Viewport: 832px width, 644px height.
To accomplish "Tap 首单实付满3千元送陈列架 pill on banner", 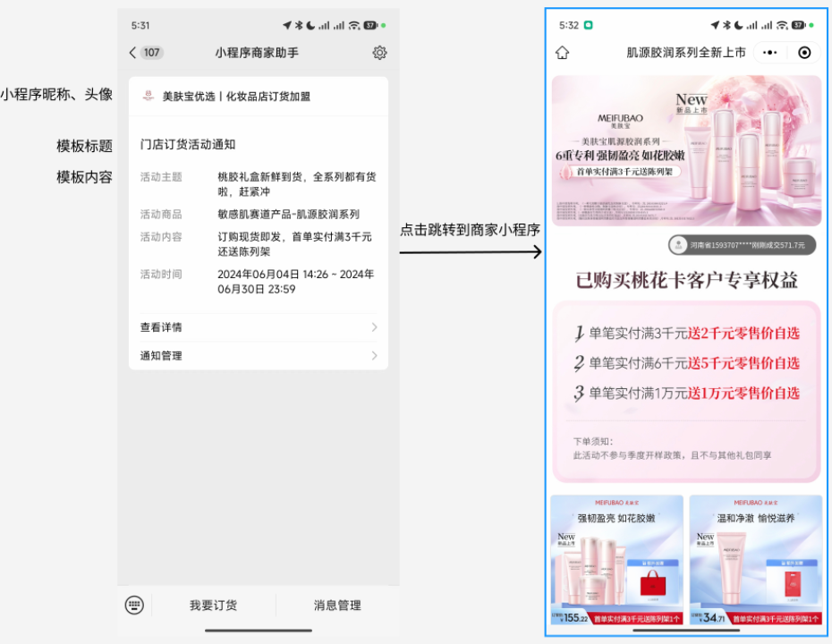I will click(621, 172).
